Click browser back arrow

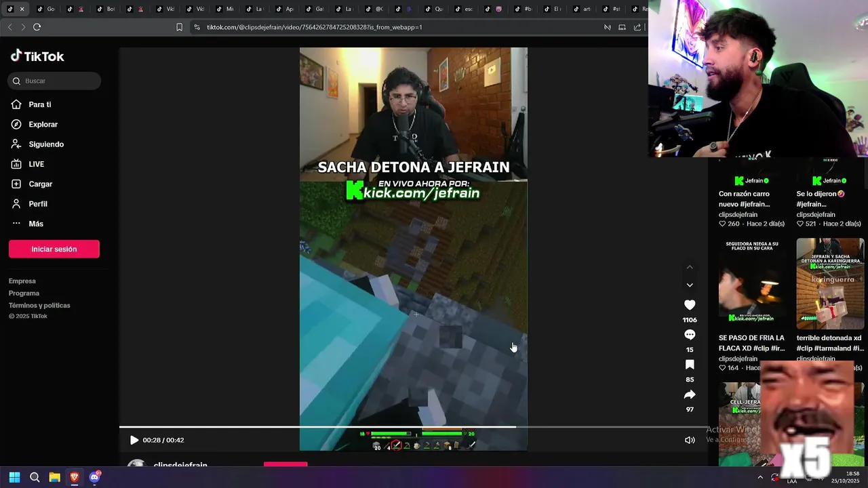tap(9, 27)
